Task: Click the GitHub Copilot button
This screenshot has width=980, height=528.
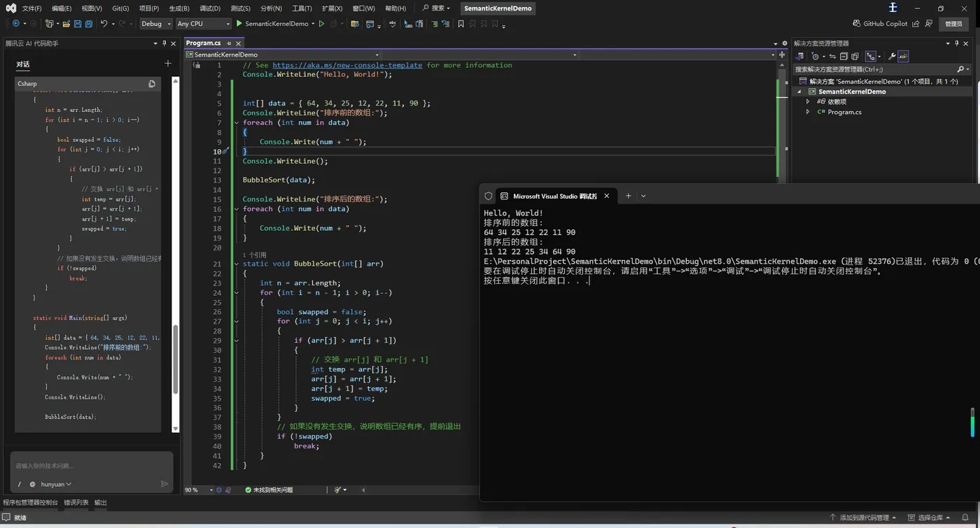Action: pyautogui.click(x=880, y=24)
